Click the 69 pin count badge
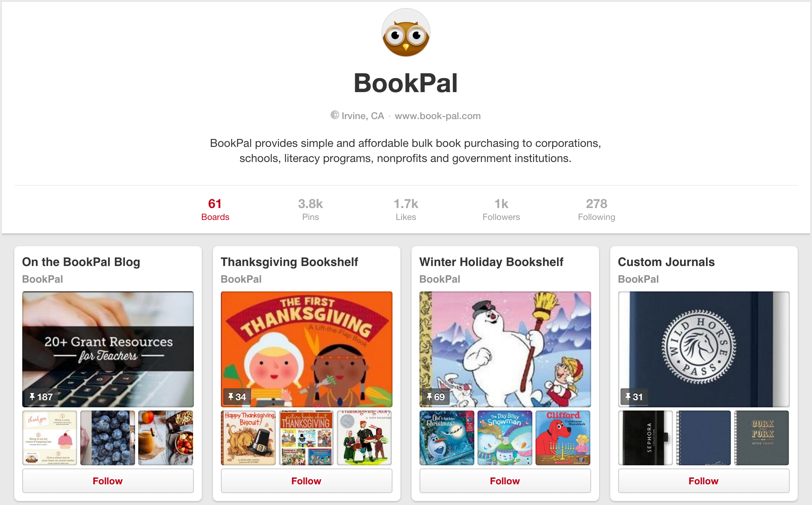 tap(435, 397)
